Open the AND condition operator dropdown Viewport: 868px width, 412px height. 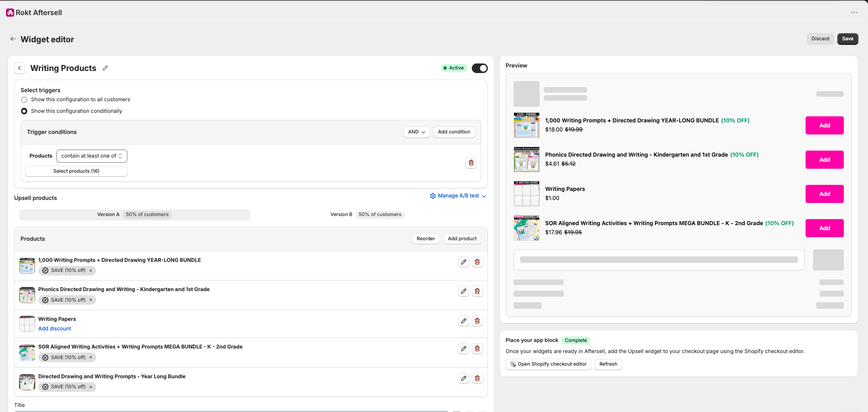(416, 132)
